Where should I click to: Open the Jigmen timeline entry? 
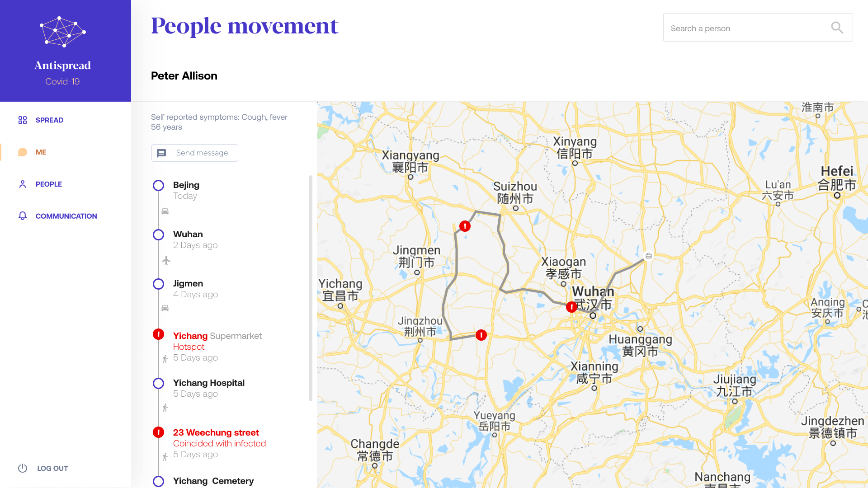[195, 289]
